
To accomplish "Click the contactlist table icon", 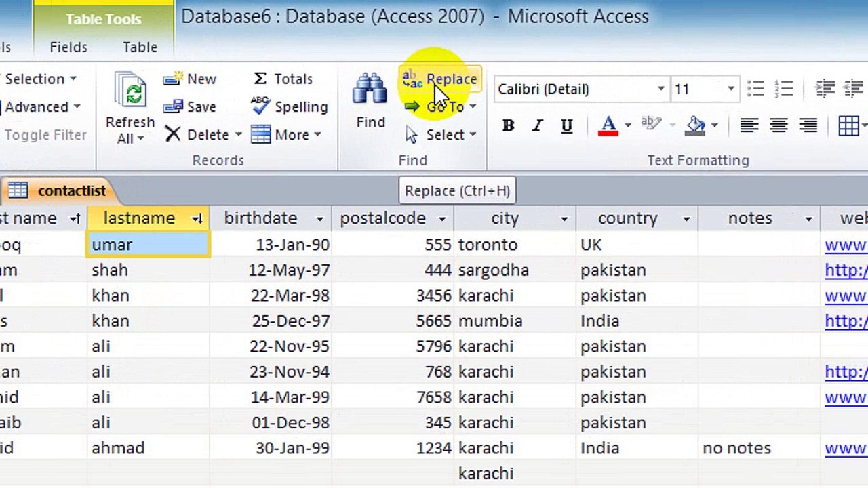I will pos(18,190).
